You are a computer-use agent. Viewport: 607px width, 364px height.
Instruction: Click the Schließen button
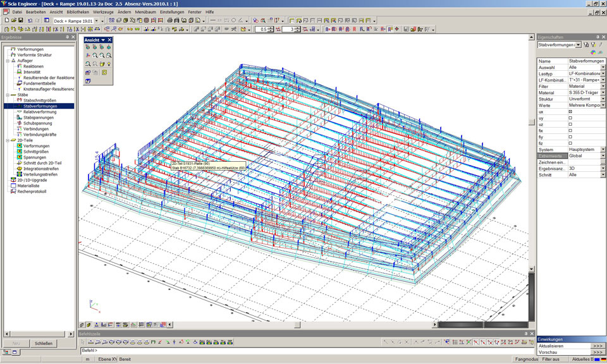[44, 343]
